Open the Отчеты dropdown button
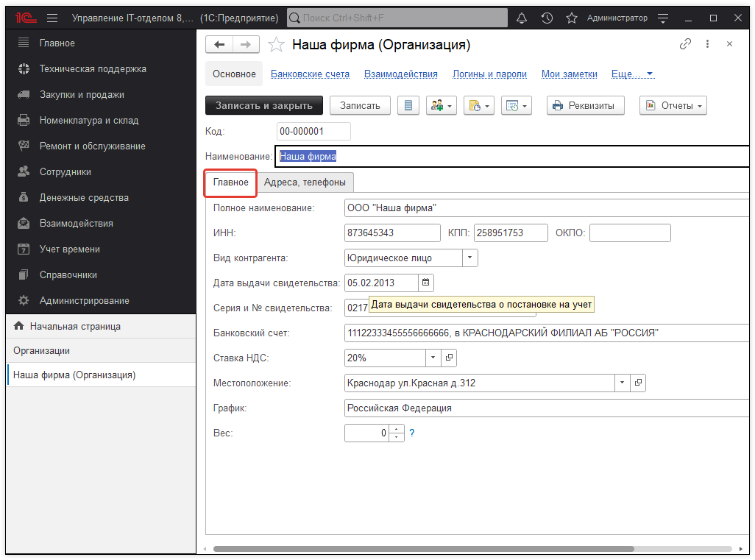The image size is (755, 560). coord(673,106)
